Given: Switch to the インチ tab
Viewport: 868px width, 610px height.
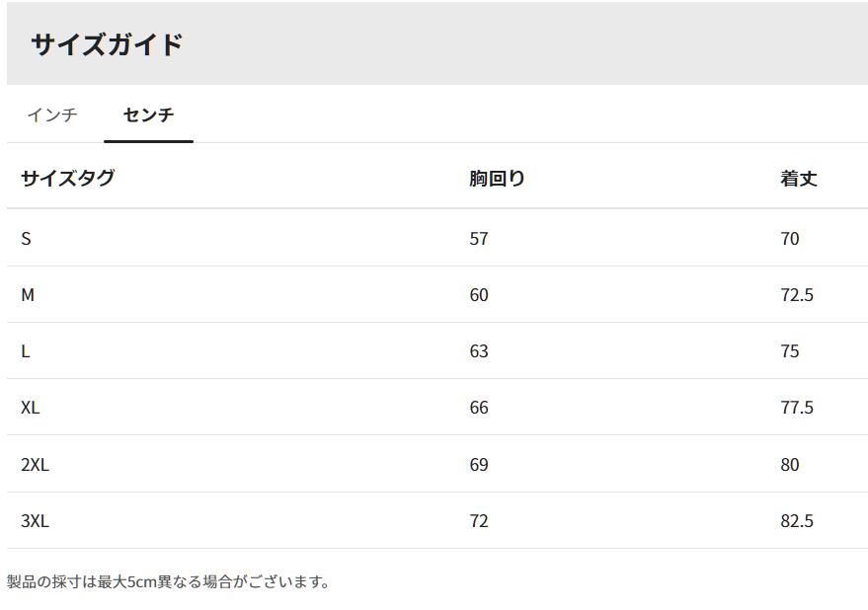Looking at the screenshot, I should (52, 114).
